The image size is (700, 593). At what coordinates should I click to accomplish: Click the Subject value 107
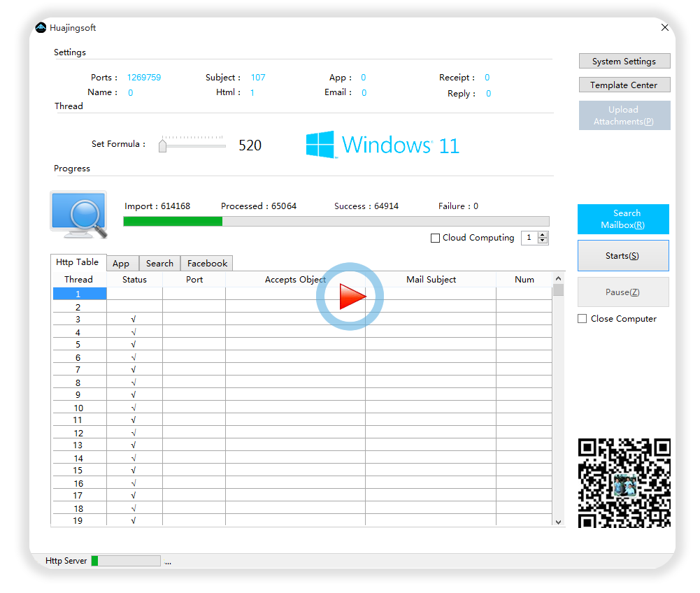(x=258, y=78)
